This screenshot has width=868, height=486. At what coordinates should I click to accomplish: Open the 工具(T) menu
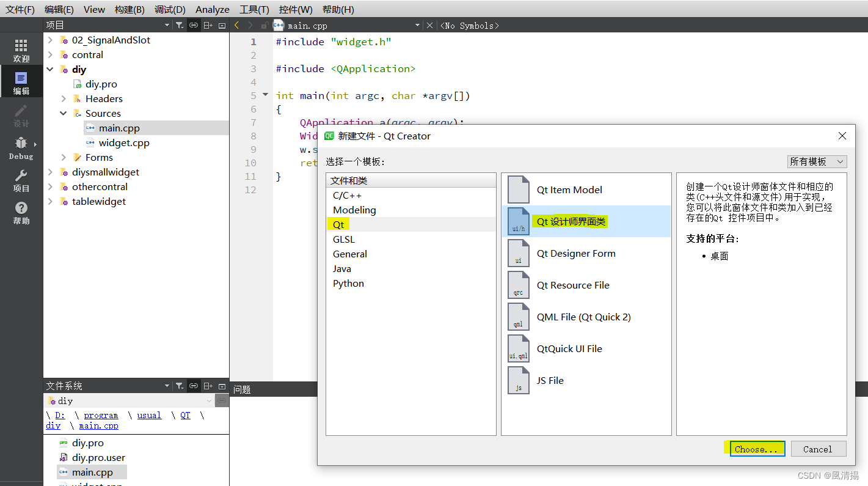(254, 9)
